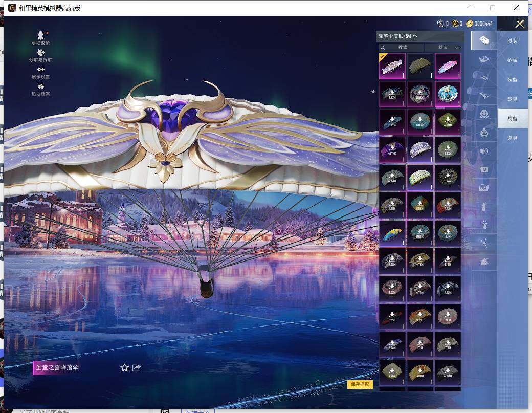Open the robot head sidebar category

pos(484,133)
